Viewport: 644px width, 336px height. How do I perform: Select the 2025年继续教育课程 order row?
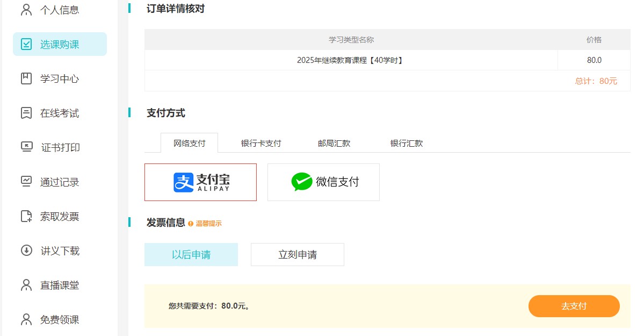coord(351,60)
